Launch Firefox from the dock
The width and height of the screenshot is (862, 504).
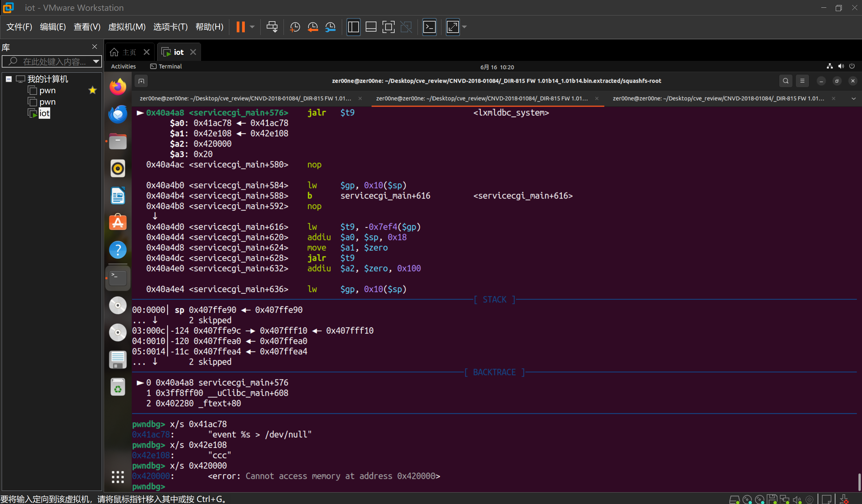click(118, 87)
